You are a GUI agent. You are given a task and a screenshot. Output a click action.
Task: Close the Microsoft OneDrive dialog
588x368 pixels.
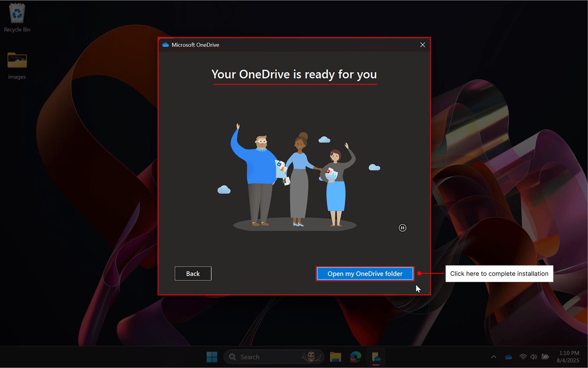tap(422, 45)
